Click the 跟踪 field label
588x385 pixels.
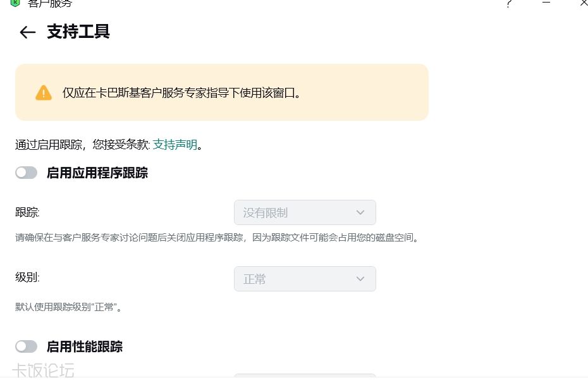click(x=27, y=212)
